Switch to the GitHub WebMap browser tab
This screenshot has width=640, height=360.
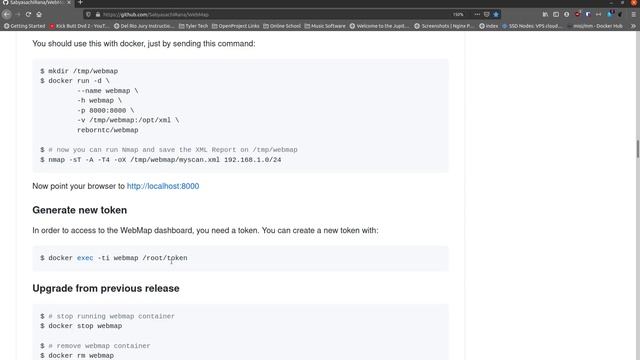(35, 2)
